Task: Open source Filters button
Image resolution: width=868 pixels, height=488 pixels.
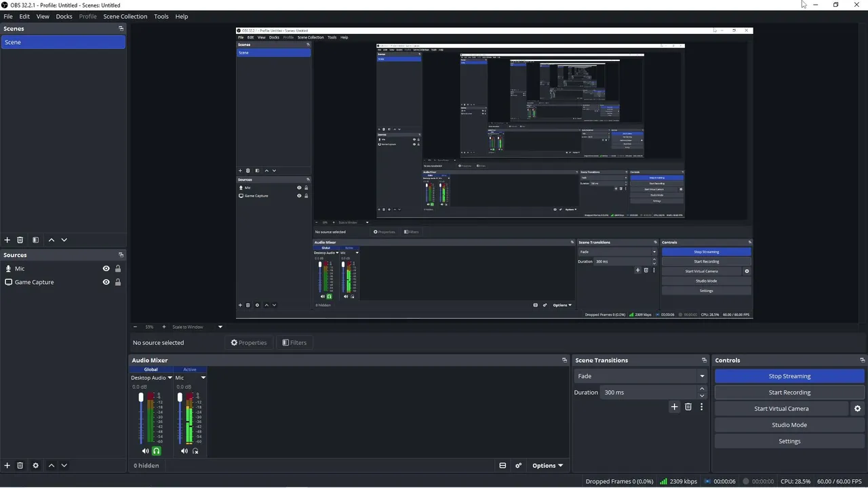Action: pyautogui.click(x=294, y=343)
